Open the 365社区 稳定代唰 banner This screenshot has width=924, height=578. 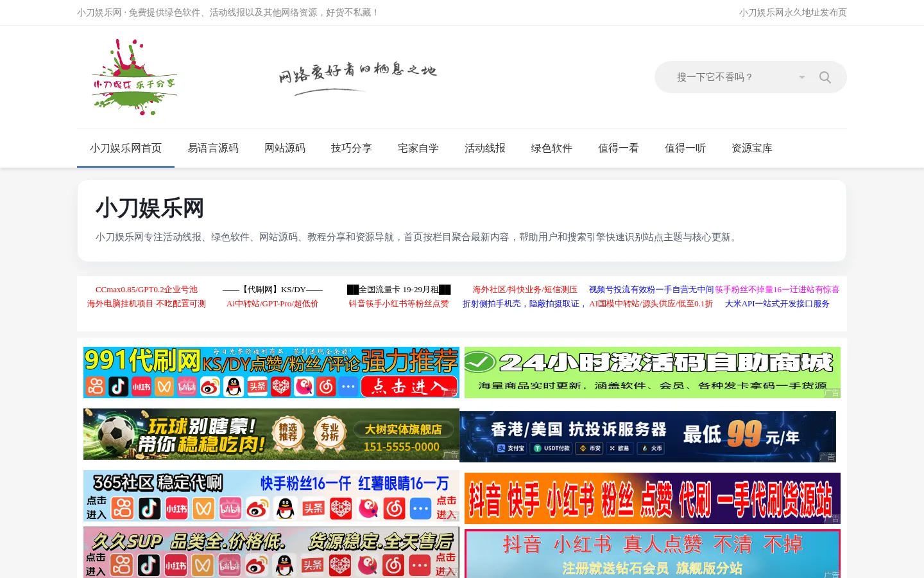[x=271, y=496]
